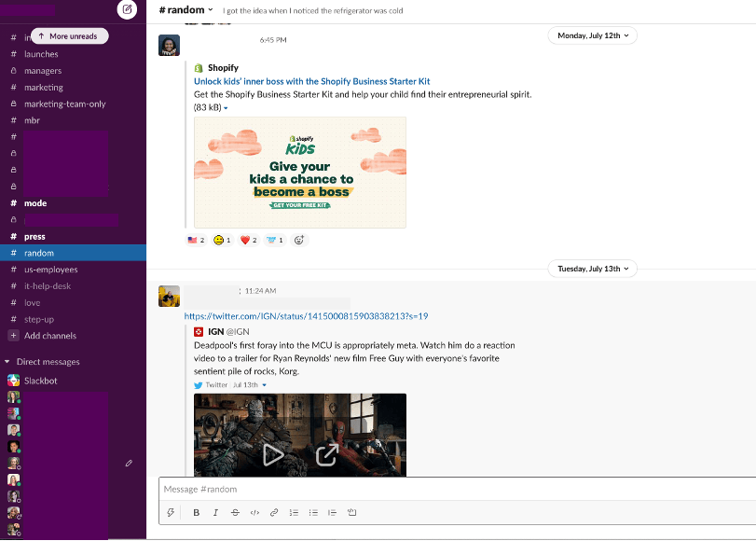Screen dimensions: 756x541
Task: Open the lightning bolt shortcuts menu
Action: [171, 512]
